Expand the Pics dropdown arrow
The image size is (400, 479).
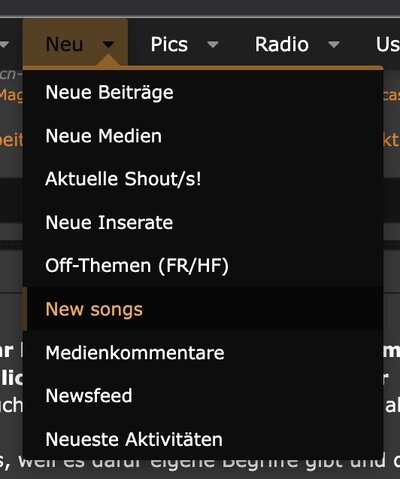click(212, 44)
